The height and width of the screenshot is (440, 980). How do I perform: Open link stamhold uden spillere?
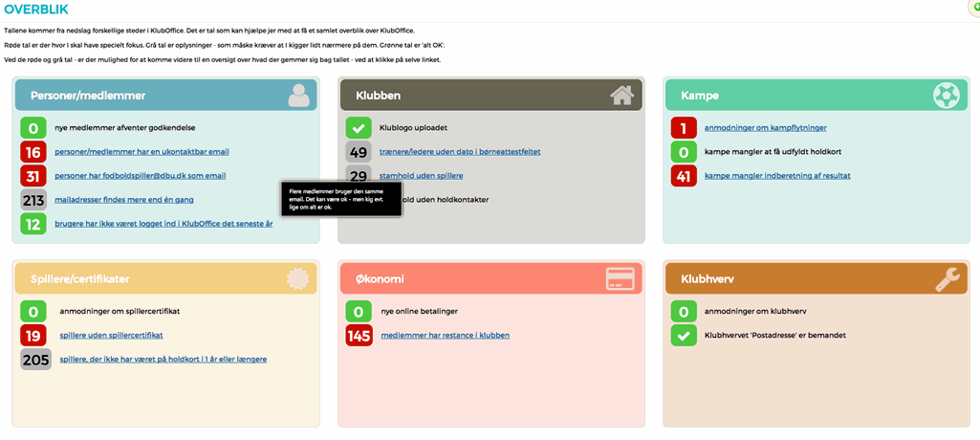tap(422, 176)
